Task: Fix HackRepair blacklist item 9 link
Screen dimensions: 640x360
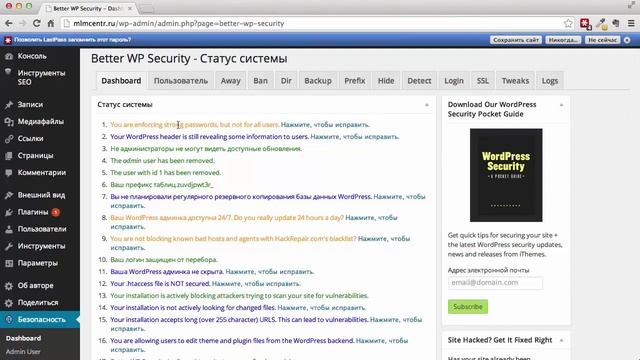Action: click(x=384, y=239)
